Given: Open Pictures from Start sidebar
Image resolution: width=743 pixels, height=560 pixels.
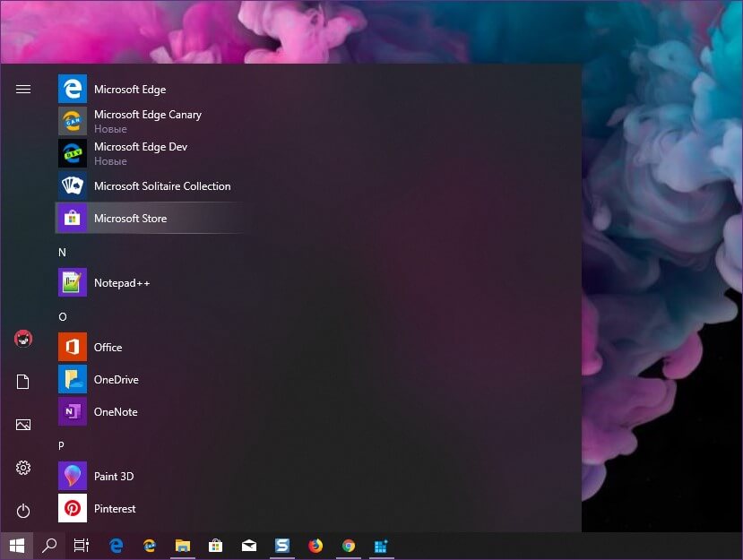Looking at the screenshot, I should coord(23,425).
